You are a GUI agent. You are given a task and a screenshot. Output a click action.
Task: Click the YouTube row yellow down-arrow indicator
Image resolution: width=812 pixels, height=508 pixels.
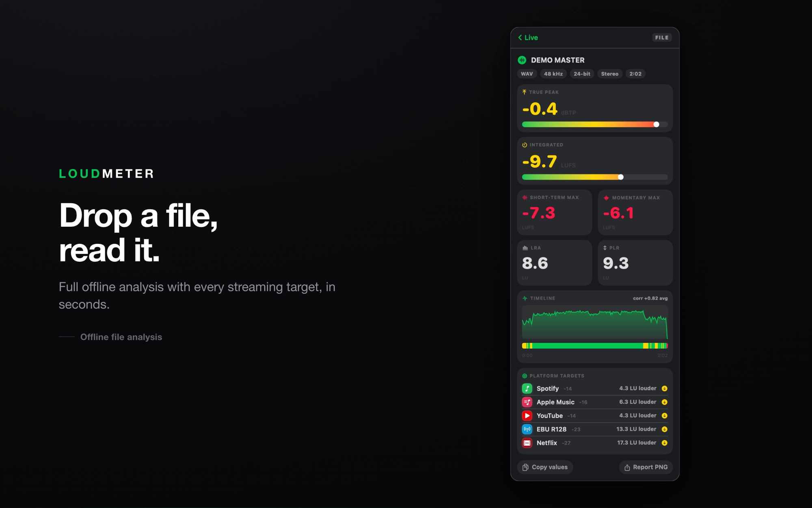pyautogui.click(x=664, y=416)
